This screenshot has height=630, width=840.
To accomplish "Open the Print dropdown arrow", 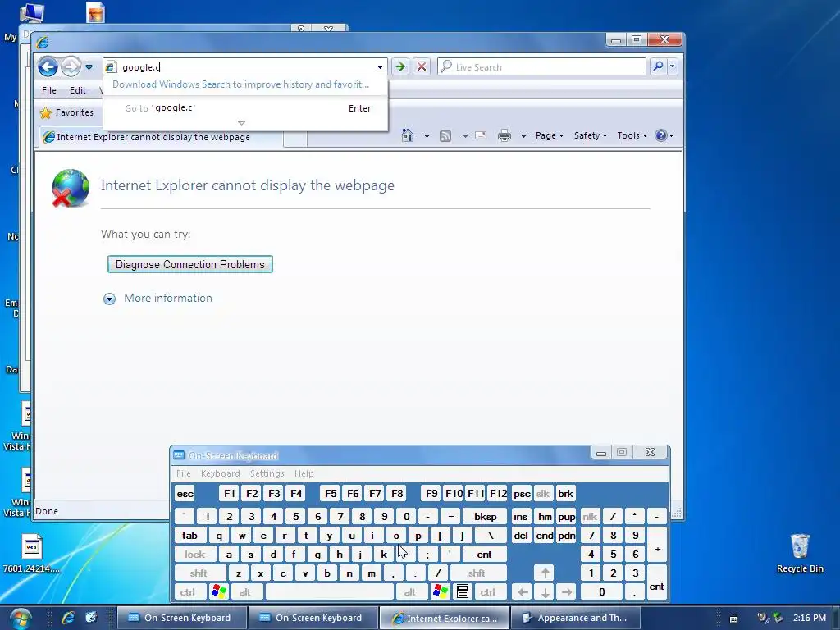I will point(523,136).
